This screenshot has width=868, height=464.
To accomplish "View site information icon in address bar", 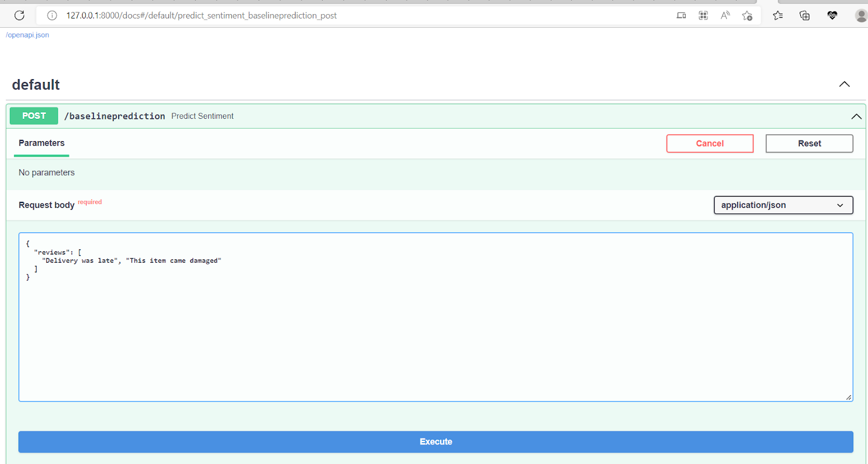I will [52, 15].
